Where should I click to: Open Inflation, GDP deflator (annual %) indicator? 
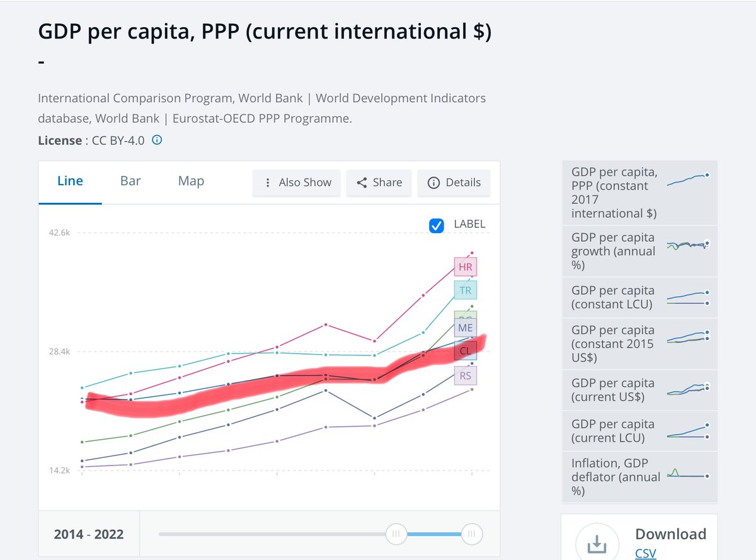point(640,477)
